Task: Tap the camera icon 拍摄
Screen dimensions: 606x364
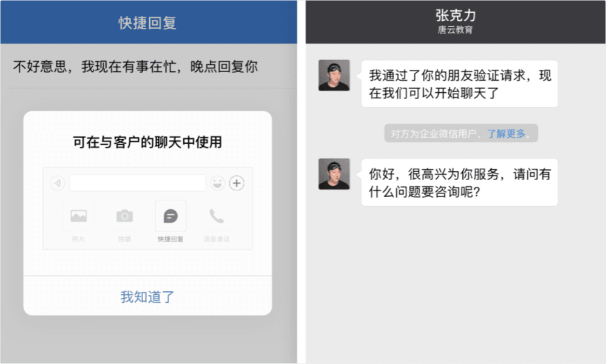Action: [124, 216]
